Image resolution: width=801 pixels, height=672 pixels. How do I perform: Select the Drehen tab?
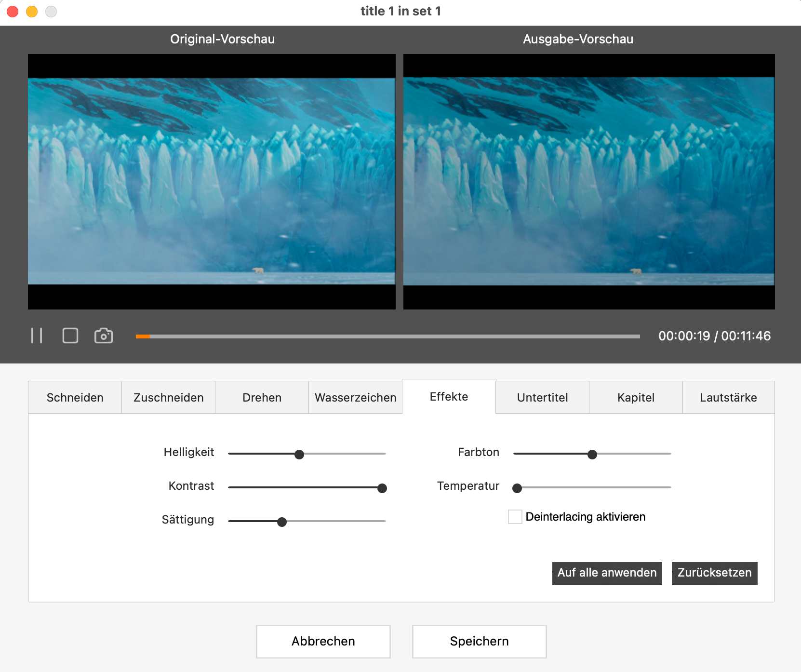(x=261, y=397)
